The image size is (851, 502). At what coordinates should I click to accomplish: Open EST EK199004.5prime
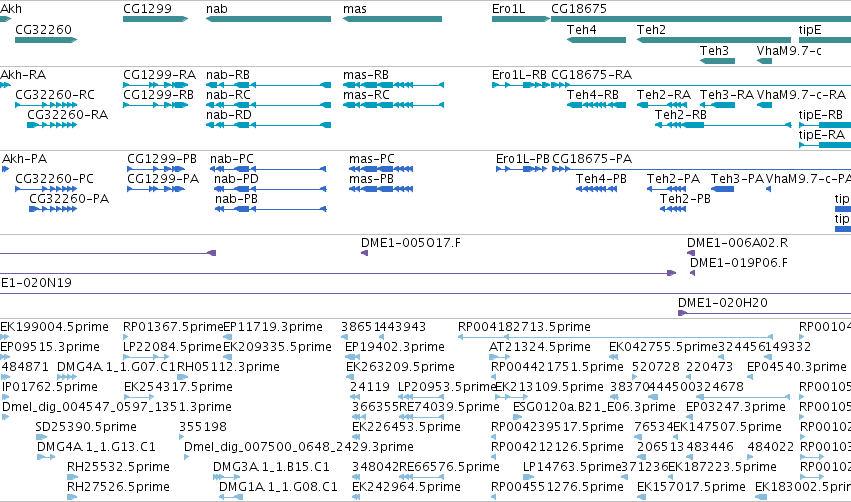(4, 336)
